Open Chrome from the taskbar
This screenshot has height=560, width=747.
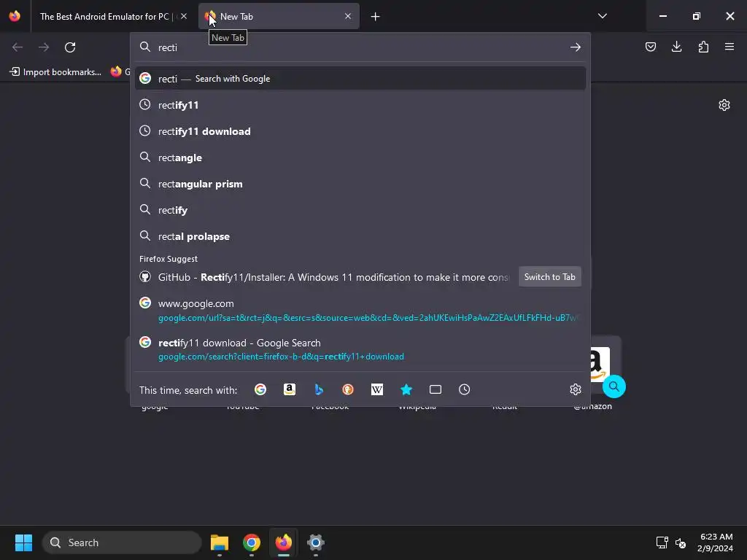click(252, 542)
